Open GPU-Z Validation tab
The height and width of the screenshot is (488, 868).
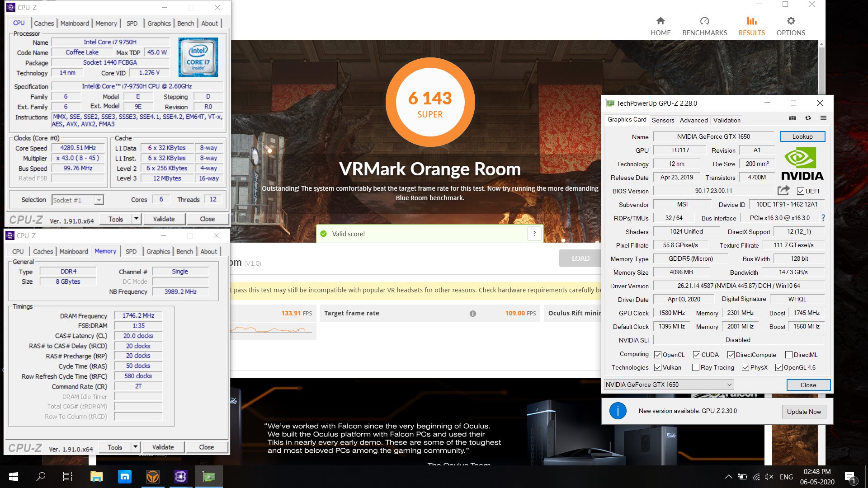coord(726,120)
